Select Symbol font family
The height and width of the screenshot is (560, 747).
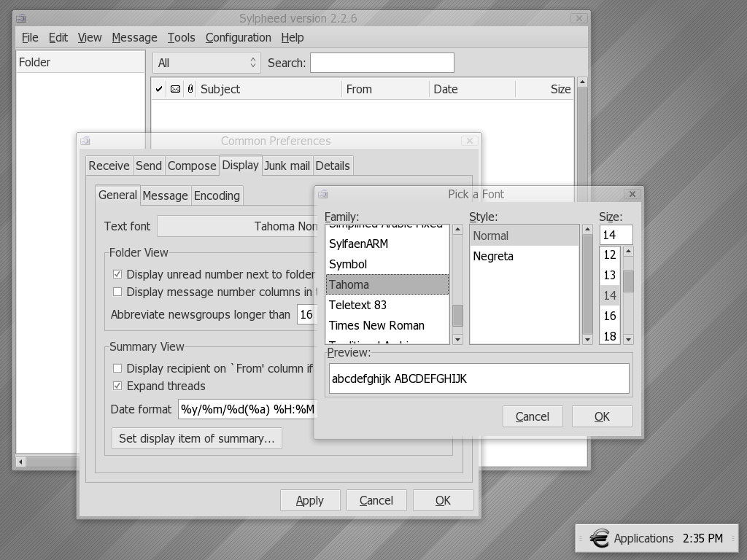coord(387,264)
